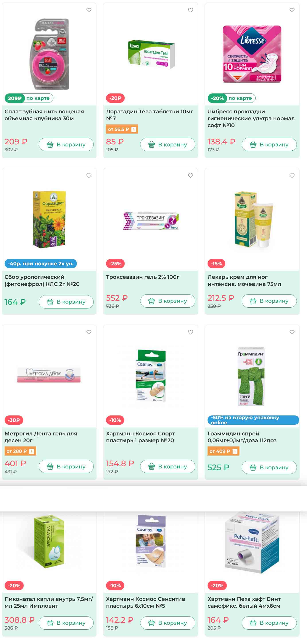Add Лоратадин Тева to cart
Viewport: 307px width, 644px height.
tap(167, 144)
